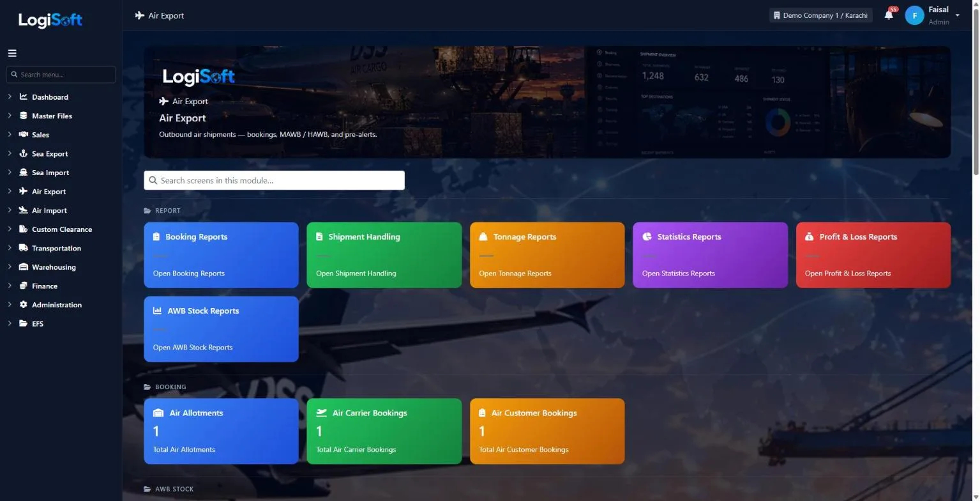
Task: Click the Transportation truck icon
Action: pyautogui.click(x=24, y=248)
